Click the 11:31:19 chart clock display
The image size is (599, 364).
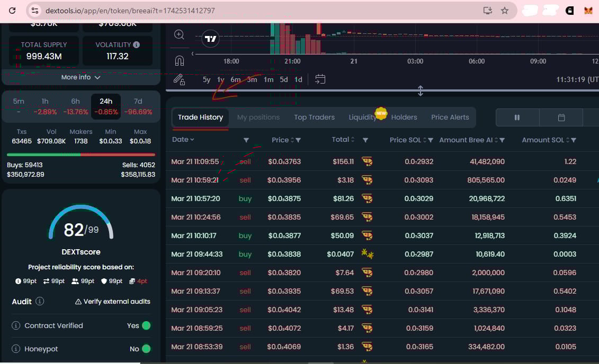click(577, 79)
